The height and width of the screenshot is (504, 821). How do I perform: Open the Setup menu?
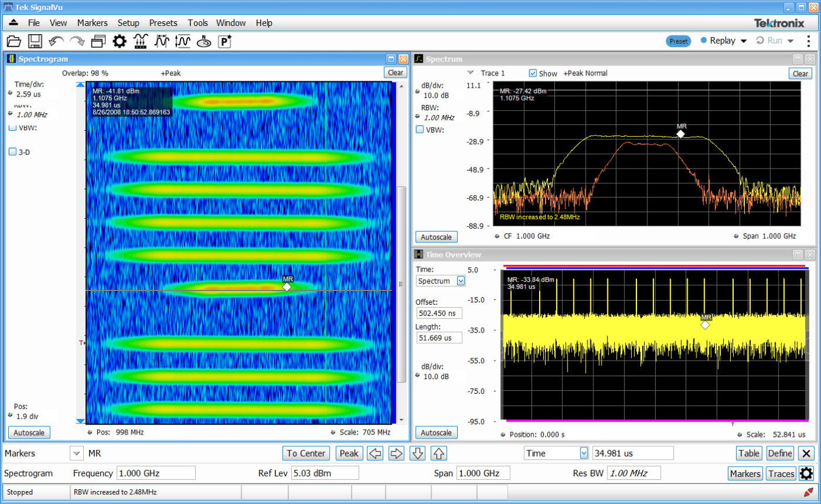click(x=128, y=23)
